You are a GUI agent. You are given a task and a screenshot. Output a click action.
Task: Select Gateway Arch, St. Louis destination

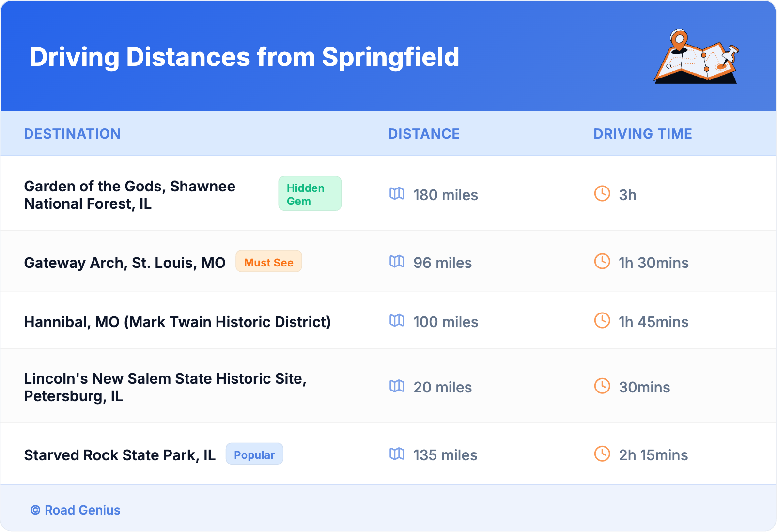pos(124,263)
